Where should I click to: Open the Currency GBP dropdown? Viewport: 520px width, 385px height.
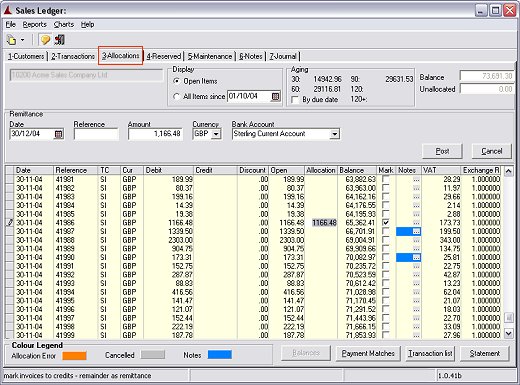(216, 134)
